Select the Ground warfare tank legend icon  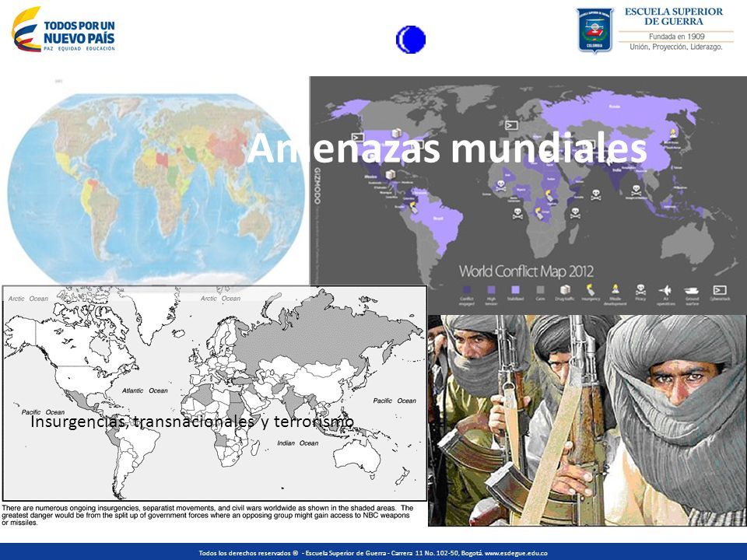click(691, 290)
